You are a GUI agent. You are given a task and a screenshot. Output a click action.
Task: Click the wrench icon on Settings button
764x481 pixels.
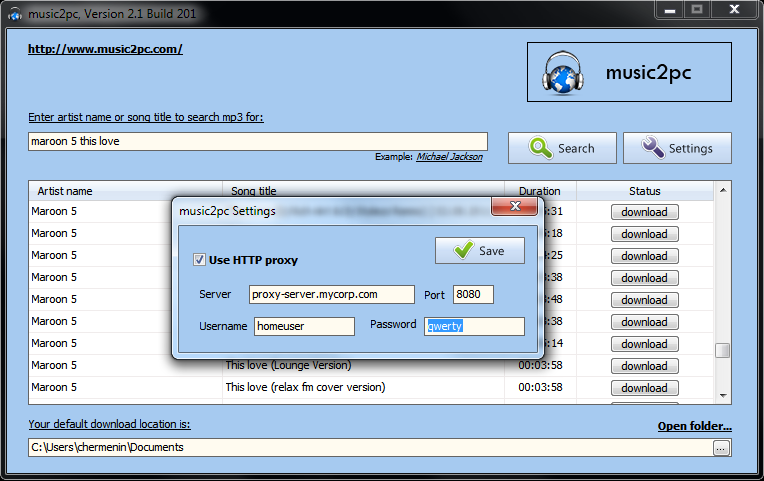click(653, 147)
